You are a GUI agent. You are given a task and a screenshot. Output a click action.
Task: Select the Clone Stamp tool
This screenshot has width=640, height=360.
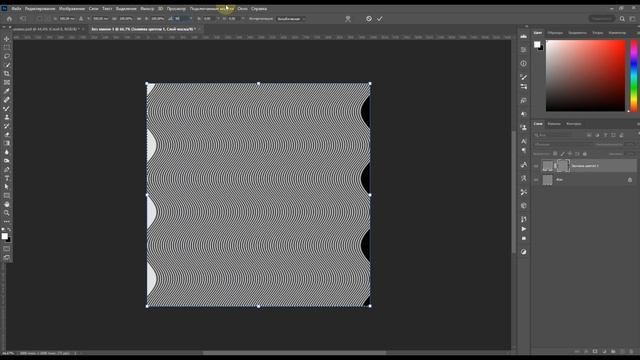(7, 117)
